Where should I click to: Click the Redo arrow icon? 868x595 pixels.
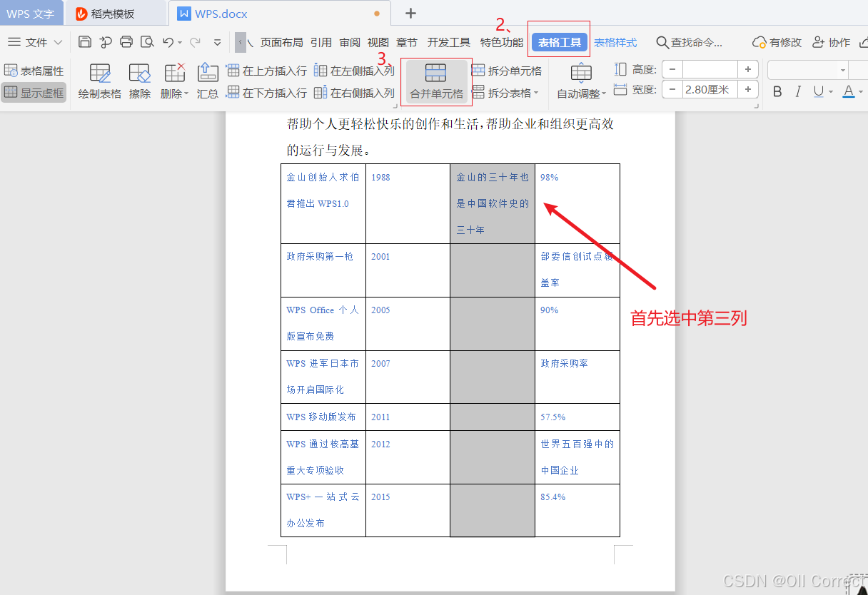click(194, 42)
